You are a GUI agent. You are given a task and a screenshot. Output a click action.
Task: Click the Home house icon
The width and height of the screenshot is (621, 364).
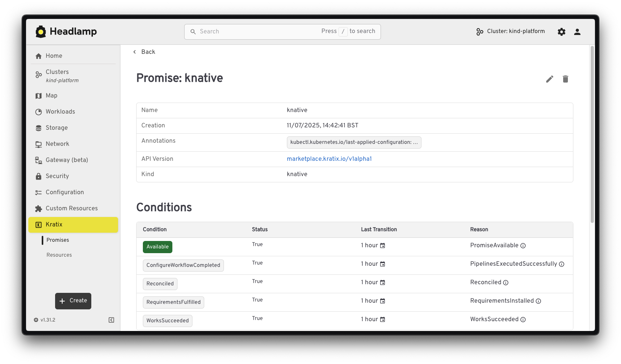click(39, 56)
